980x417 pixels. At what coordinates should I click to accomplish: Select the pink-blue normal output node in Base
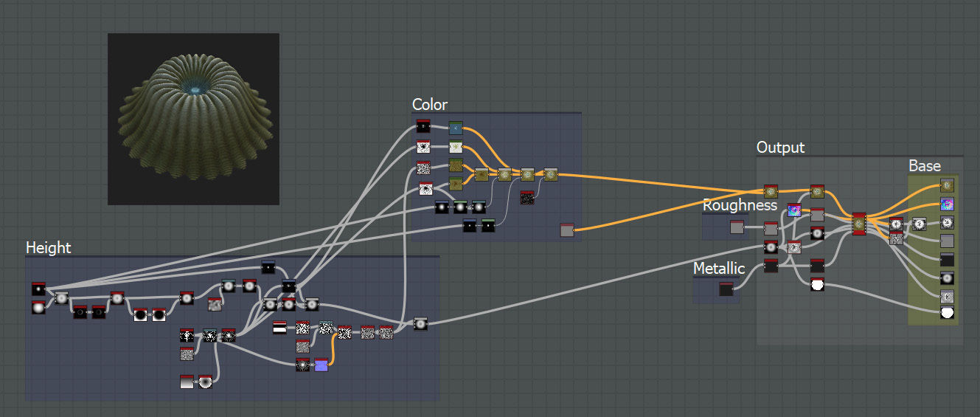(x=948, y=204)
